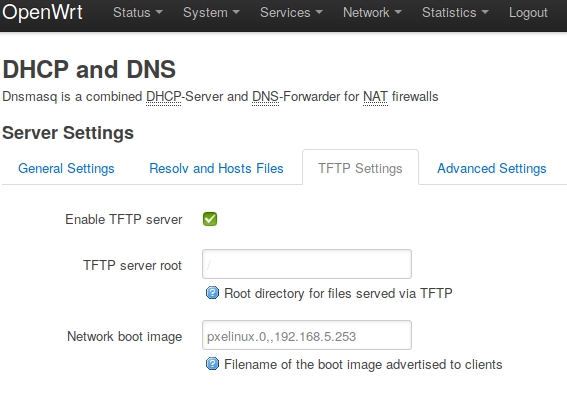Open the Statistics dropdown menu
Image resolution: width=567 pixels, height=396 pixels.
point(455,13)
